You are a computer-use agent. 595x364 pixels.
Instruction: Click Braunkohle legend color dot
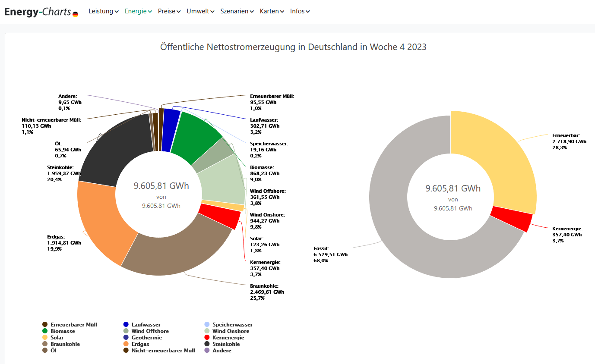click(x=45, y=344)
